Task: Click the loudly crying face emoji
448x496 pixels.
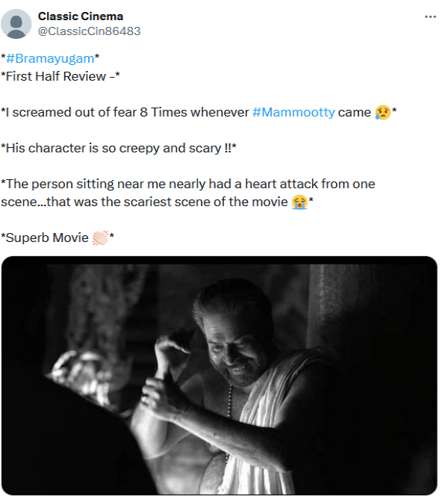Action: [x=300, y=202]
